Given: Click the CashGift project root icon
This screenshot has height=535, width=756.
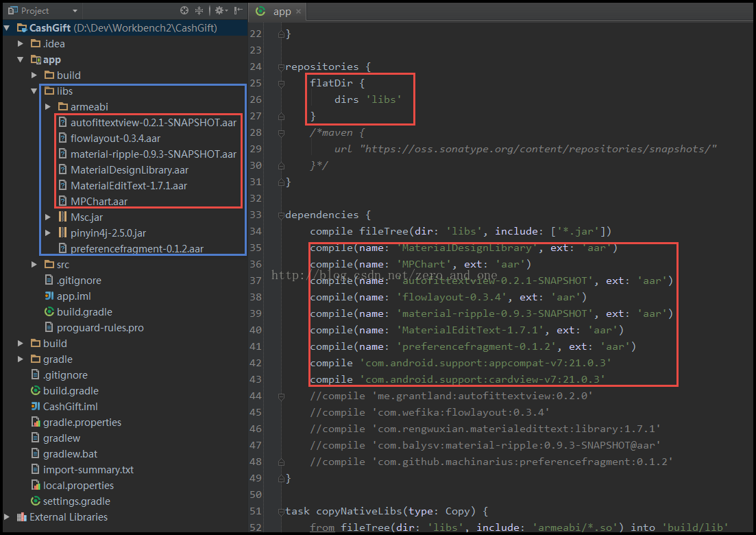Looking at the screenshot, I should [x=22, y=28].
